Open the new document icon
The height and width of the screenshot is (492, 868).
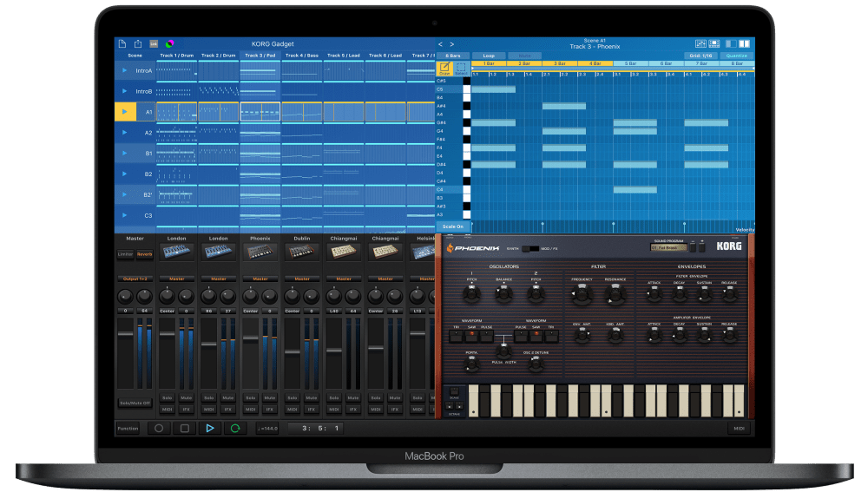[122, 43]
